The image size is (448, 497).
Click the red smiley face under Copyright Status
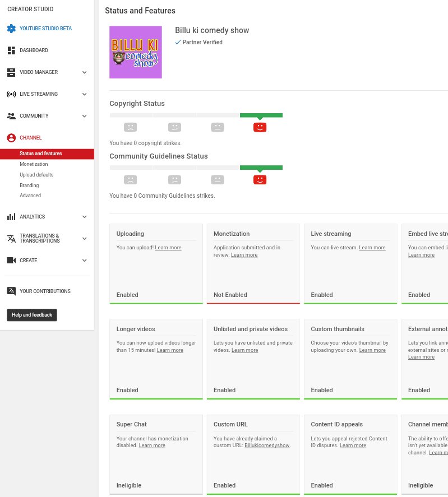pos(260,127)
